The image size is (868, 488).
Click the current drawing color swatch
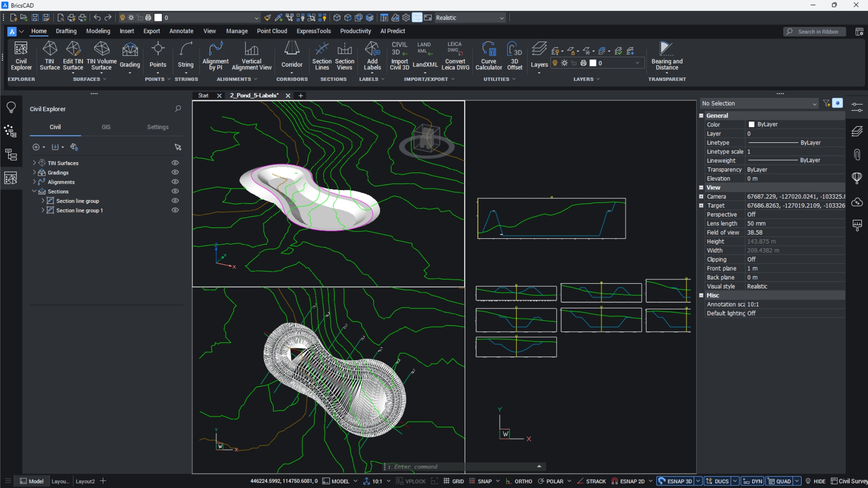158,17
